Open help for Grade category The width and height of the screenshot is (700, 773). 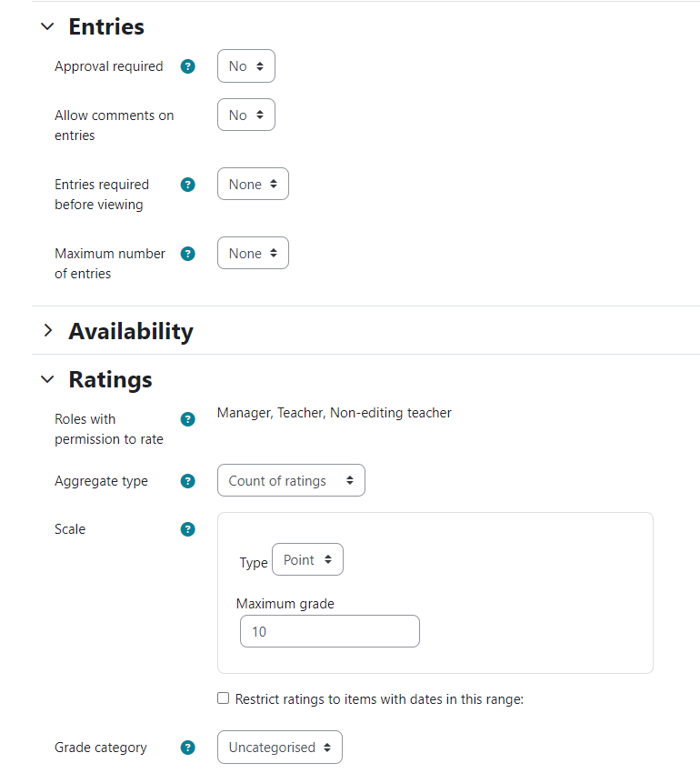[x=188, y=748]
